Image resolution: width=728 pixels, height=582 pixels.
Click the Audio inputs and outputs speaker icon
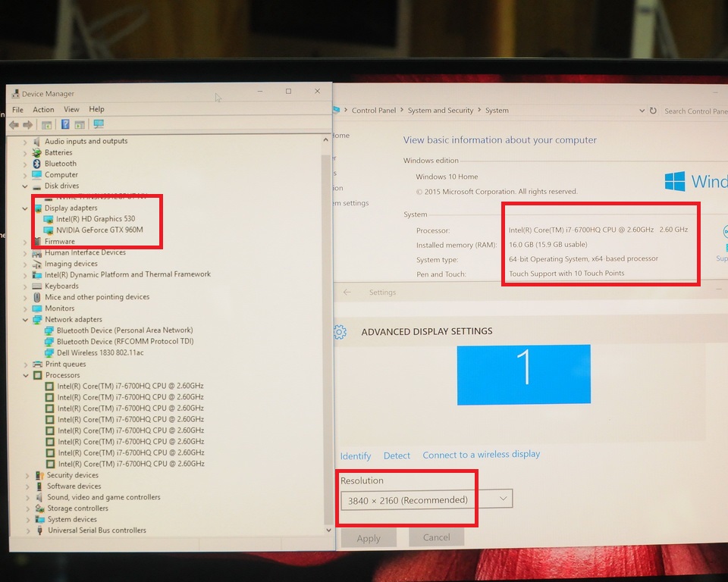36,141
